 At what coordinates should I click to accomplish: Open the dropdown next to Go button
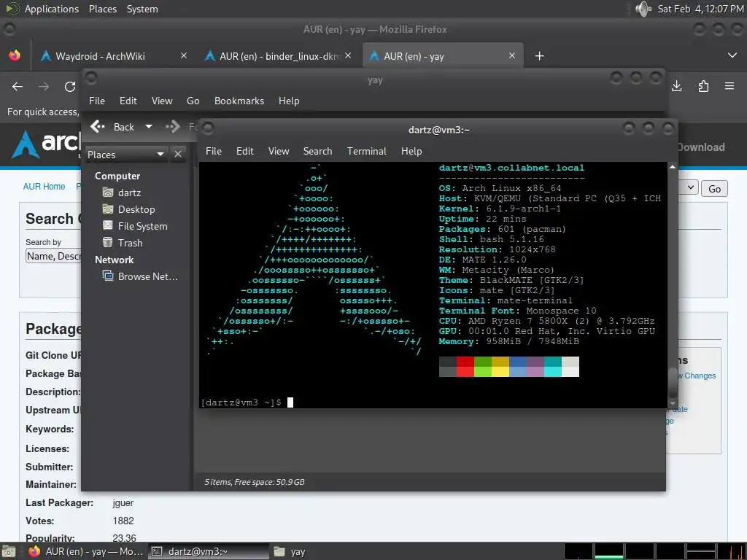point(691,187)
